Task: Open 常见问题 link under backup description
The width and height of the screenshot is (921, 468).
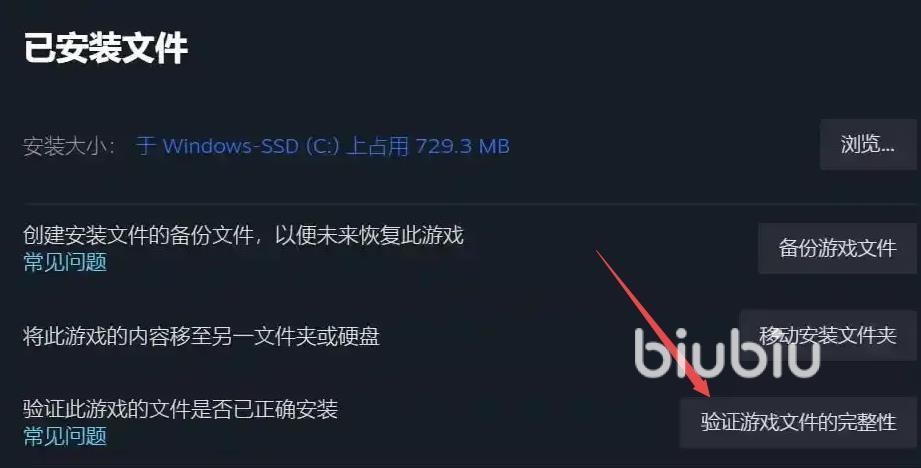Action: pyautogui.click(x=65, y=262)
